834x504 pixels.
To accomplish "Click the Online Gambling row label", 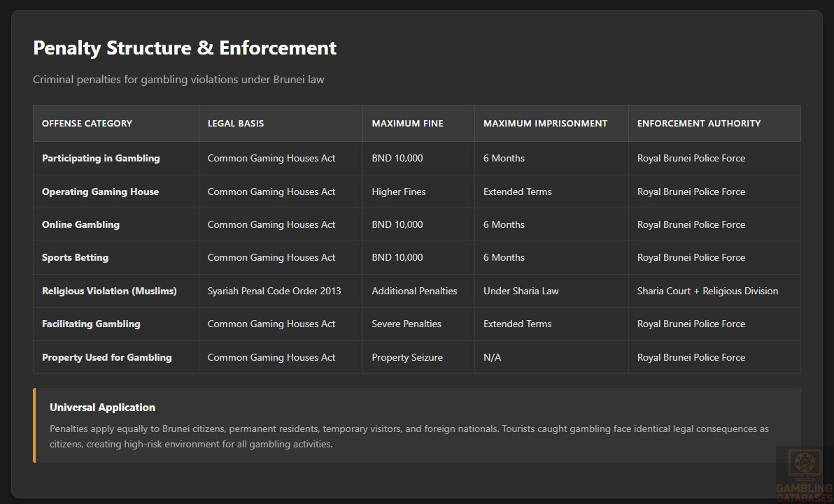I will (80, 224).
